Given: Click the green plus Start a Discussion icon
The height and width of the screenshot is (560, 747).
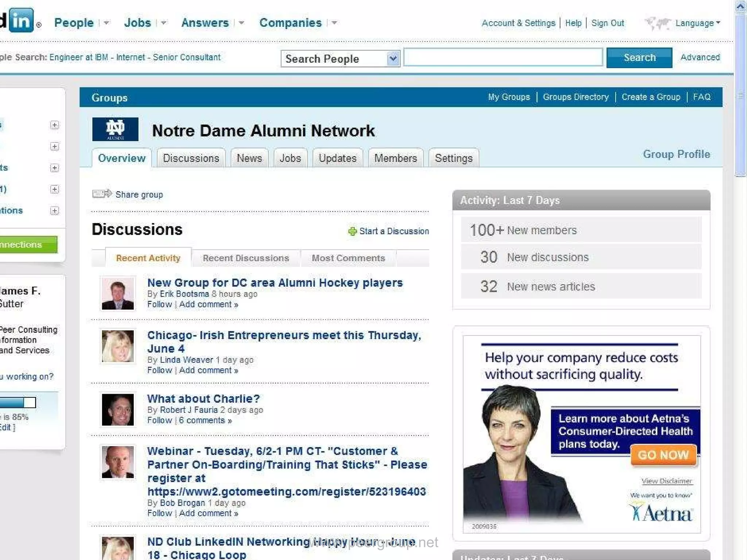Looking at the screenshot, I should [x=352, y=231].
